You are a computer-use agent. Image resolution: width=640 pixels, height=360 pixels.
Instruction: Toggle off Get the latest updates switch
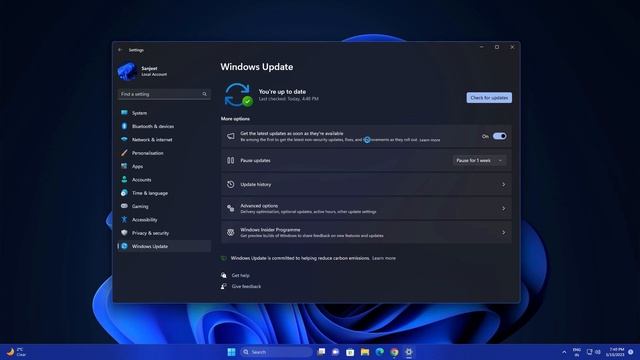click(500, 136)
